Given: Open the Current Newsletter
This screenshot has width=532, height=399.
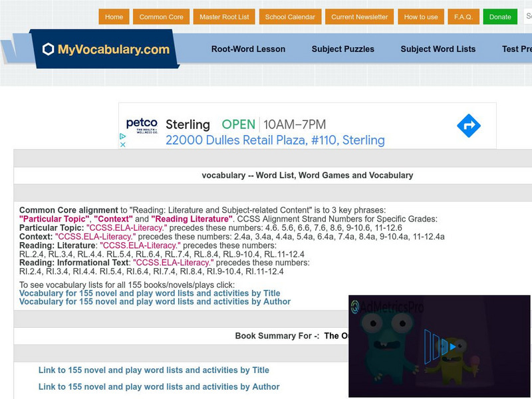Looking at the screenshot, I should click(359, 17).
